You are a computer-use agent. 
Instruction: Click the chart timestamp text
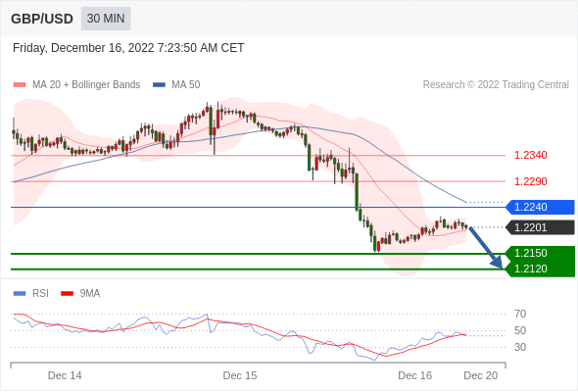point(128,48)
